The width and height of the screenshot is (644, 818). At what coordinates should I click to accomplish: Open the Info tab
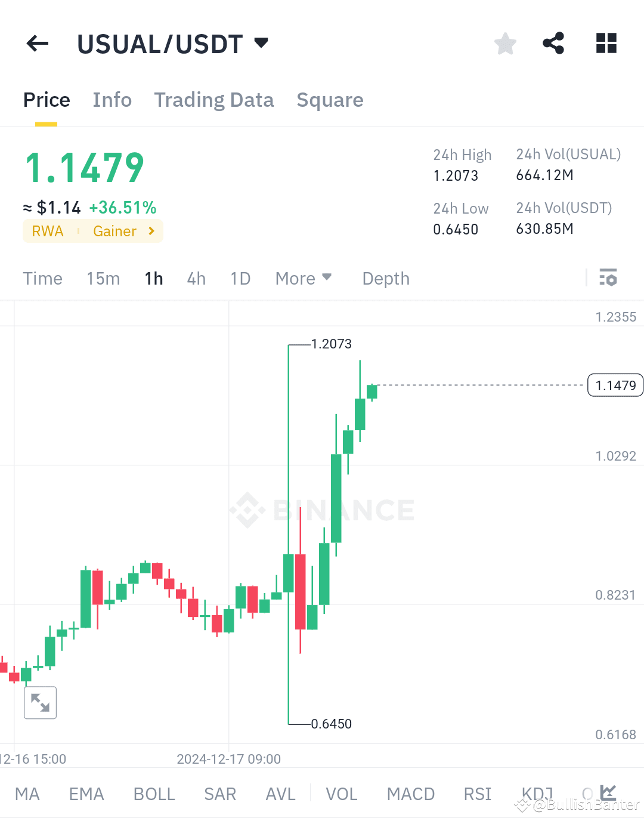(x=112, y=100)
